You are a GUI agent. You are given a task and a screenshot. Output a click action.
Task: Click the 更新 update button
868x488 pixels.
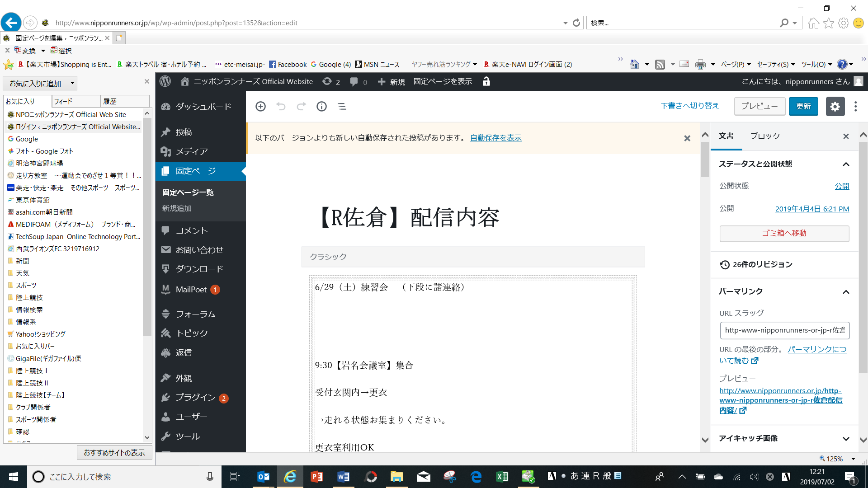pos(803,106)
